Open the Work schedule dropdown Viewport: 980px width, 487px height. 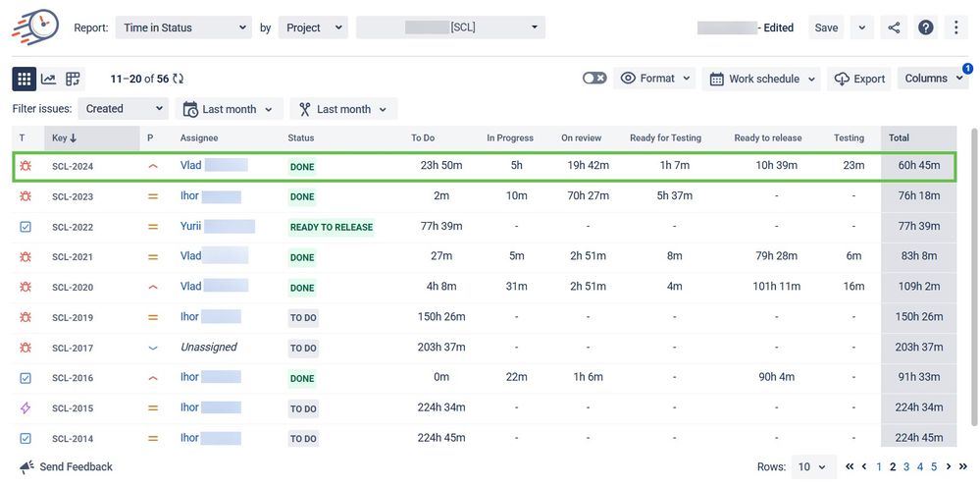pyautogui.click(x=761, y=79)
